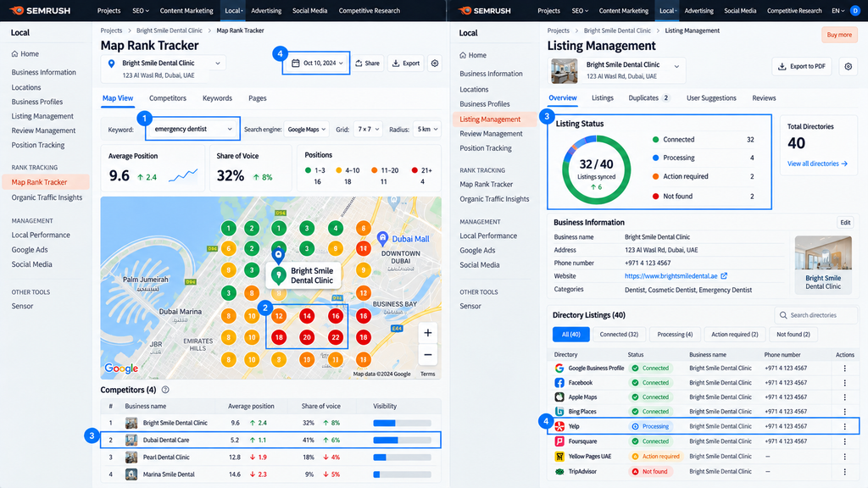Open the brightsmiledental.ae website link

coord(671,275)
